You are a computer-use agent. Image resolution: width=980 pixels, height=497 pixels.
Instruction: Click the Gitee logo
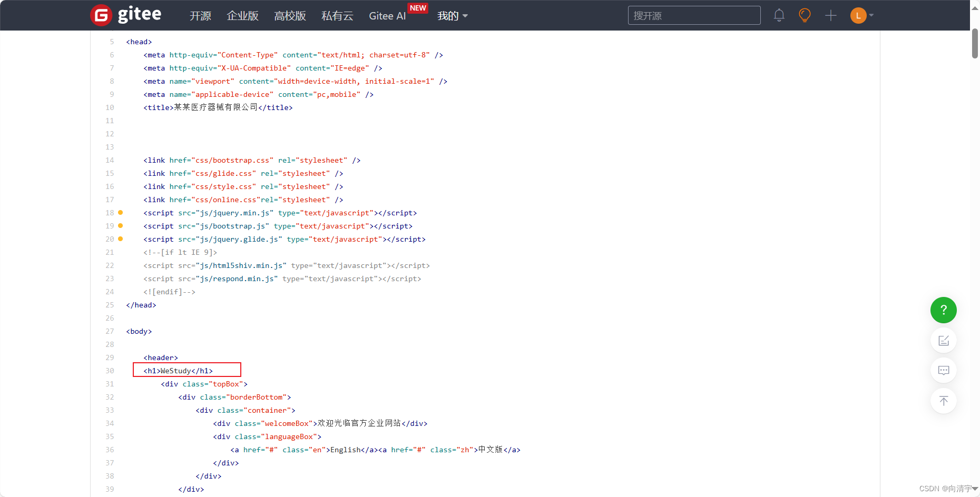pyautogui.click(x=126, y=15)
